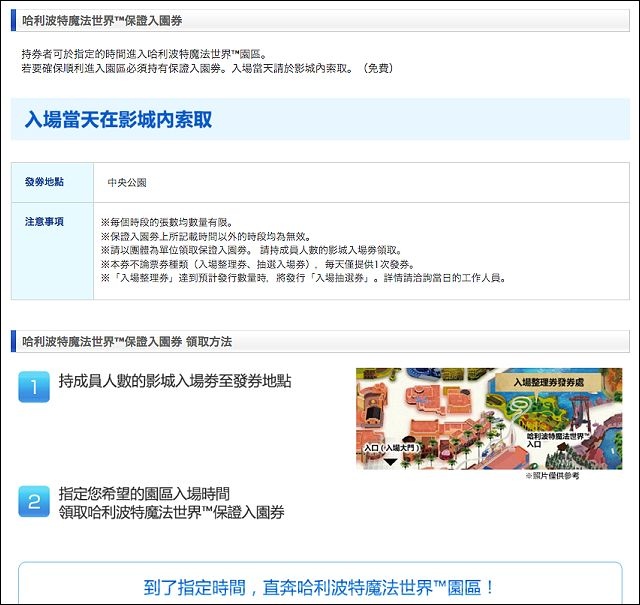The width and height of the screenshot is (640, 605).
Task: Click the note 保證入園券上所記載時間以外的時段均為無效
Action: click(x=206, y=236)
